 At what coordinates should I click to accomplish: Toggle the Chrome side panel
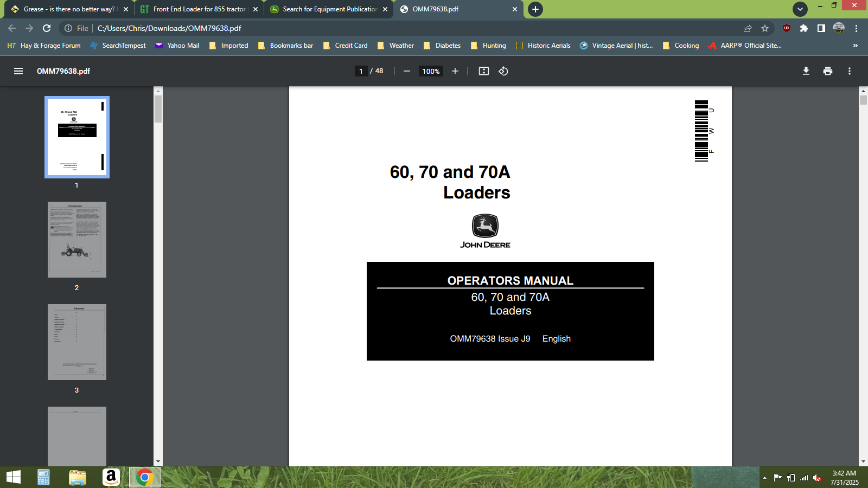tap(821, 28)
